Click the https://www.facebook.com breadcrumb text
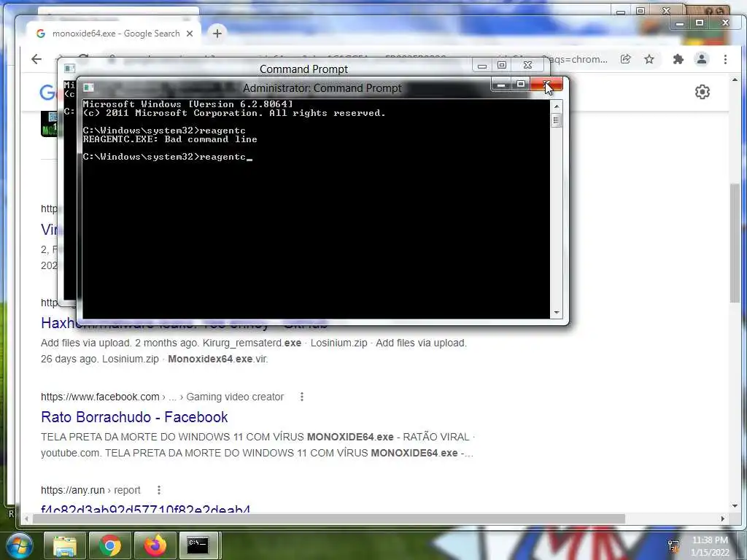This screenshot has width=747, height=560. coord(100,397)
